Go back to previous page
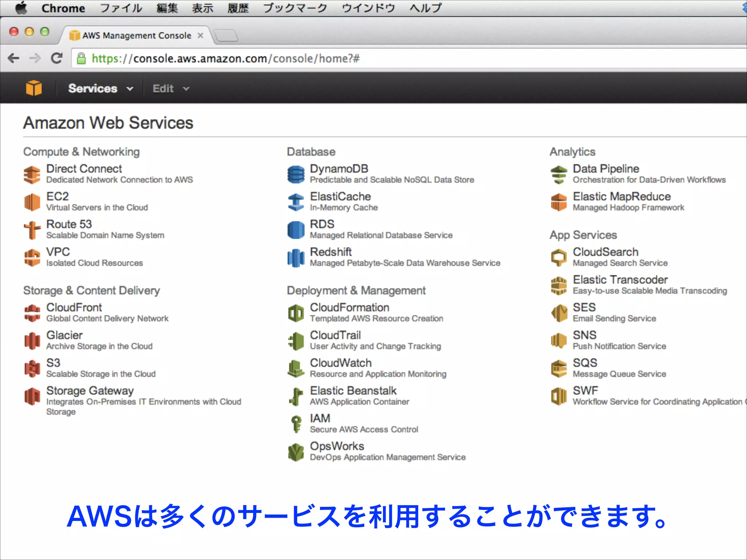Screen dimensions: 747x560 coord(13,58)
